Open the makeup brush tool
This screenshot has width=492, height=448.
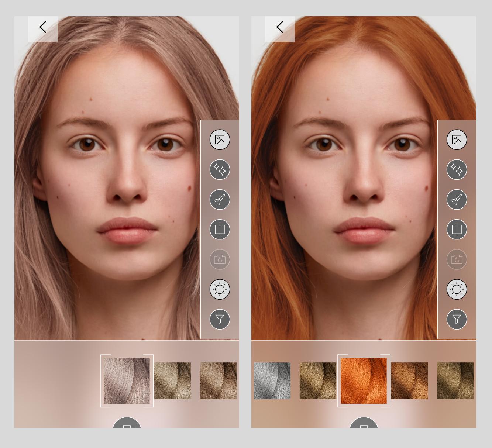click(220, 199)
